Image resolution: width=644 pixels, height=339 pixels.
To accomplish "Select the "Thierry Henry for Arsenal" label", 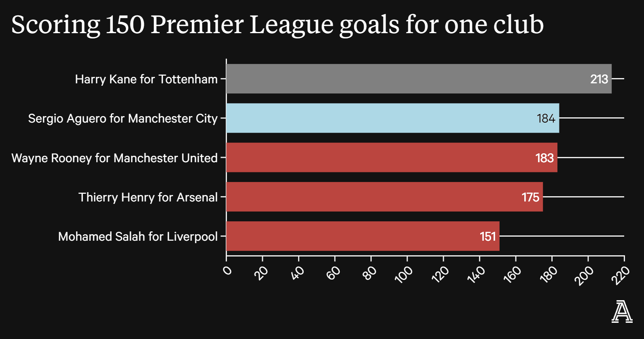I will pyautogui.click(x=148, y=197).
